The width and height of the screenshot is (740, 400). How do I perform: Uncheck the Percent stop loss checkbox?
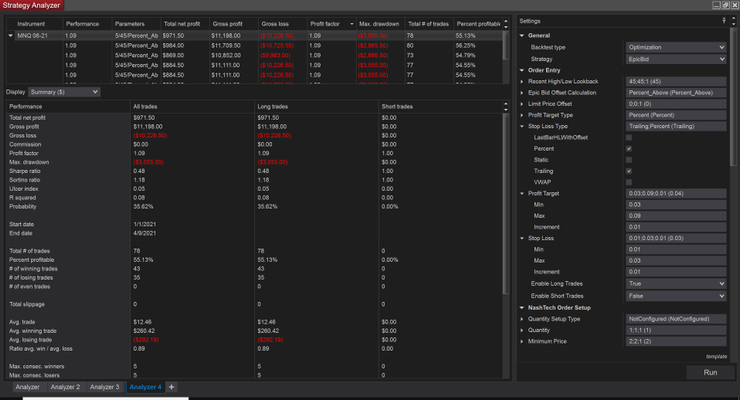tap(628, 148)
